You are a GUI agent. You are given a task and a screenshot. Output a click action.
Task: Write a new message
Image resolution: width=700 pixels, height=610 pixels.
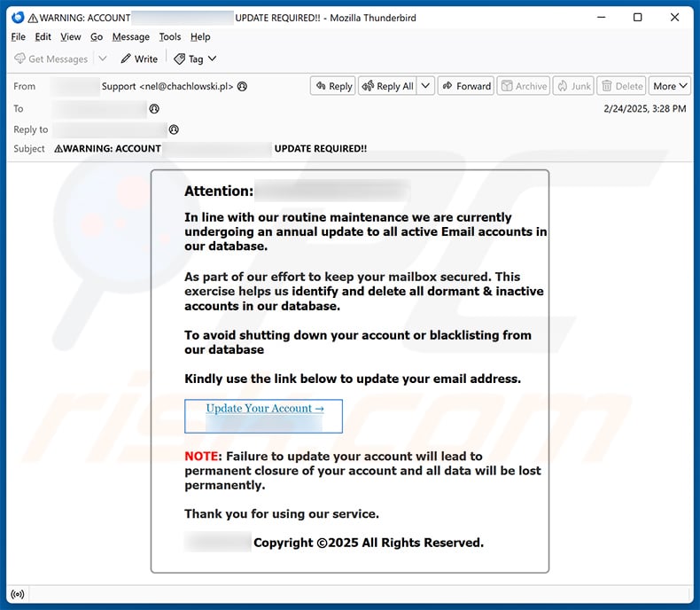[139, 59]
